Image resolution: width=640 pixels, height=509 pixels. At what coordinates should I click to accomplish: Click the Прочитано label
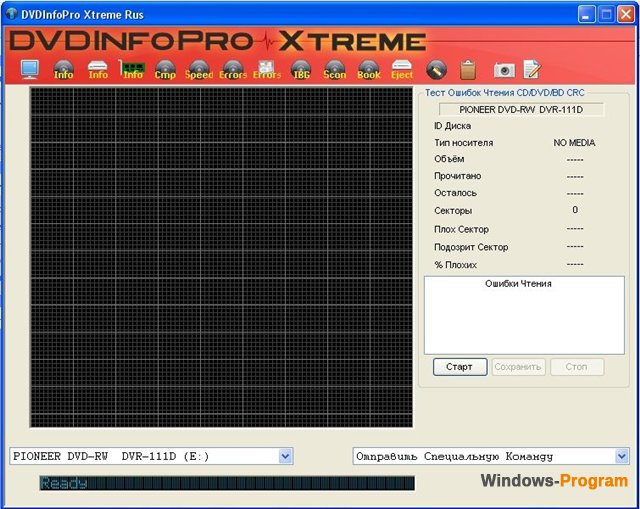coord(458,176)
